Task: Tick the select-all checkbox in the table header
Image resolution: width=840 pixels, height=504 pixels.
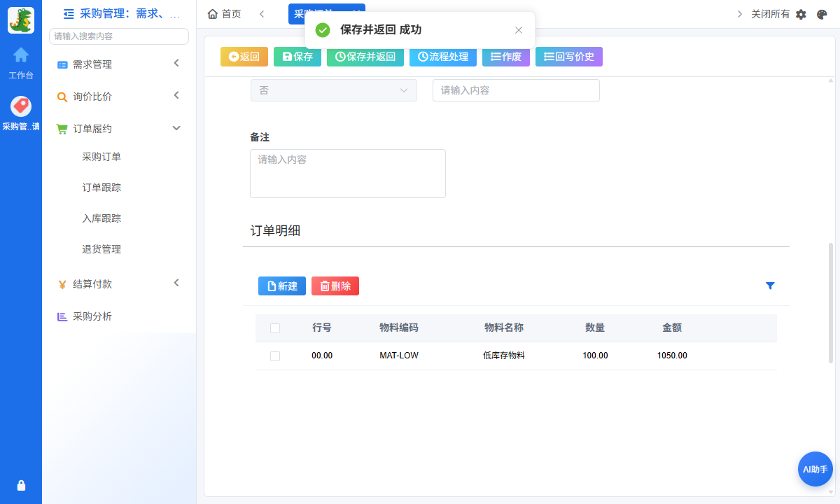Action: pyautogui.click(x=275, y=328)
